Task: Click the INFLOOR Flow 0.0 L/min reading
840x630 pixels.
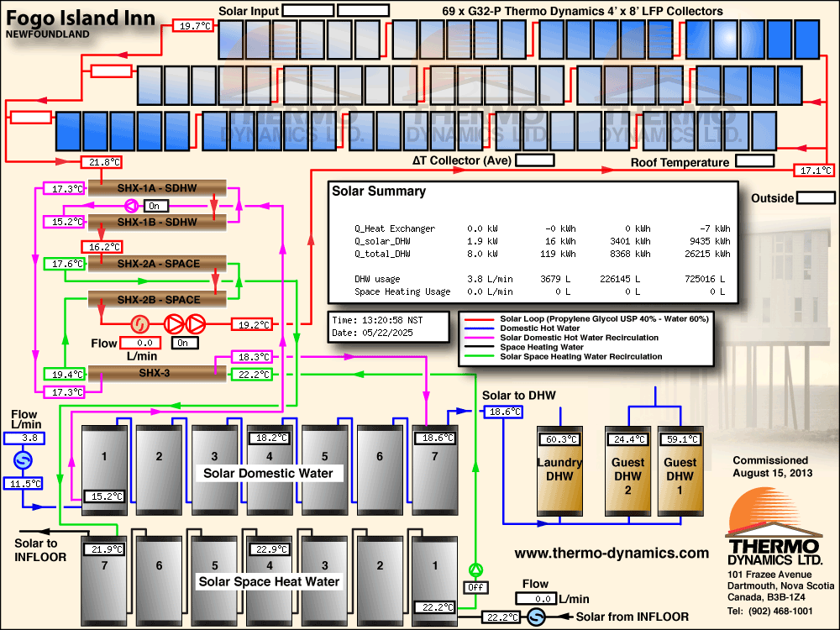Action: point(536,598)
